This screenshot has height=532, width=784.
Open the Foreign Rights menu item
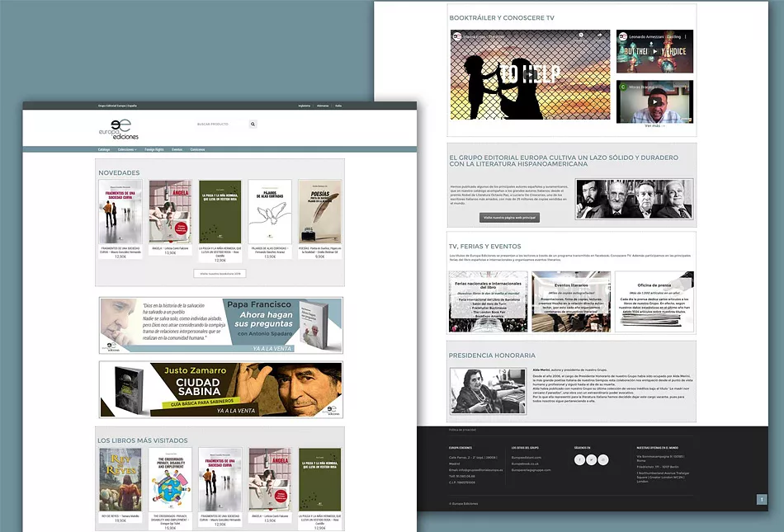pyautogui.click(x=154, y=149)
